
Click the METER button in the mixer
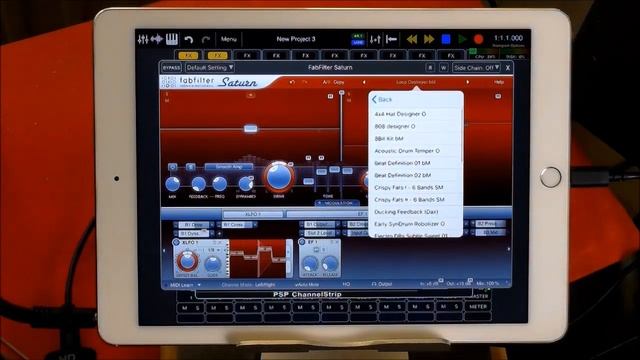pyautogui.click(x=478, y=307)
